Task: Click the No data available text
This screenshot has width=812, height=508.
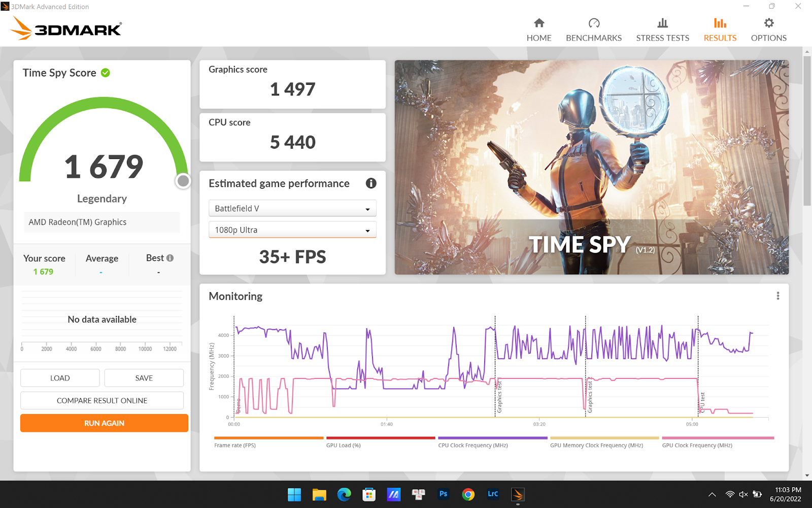Action: (x=102, y=320)
